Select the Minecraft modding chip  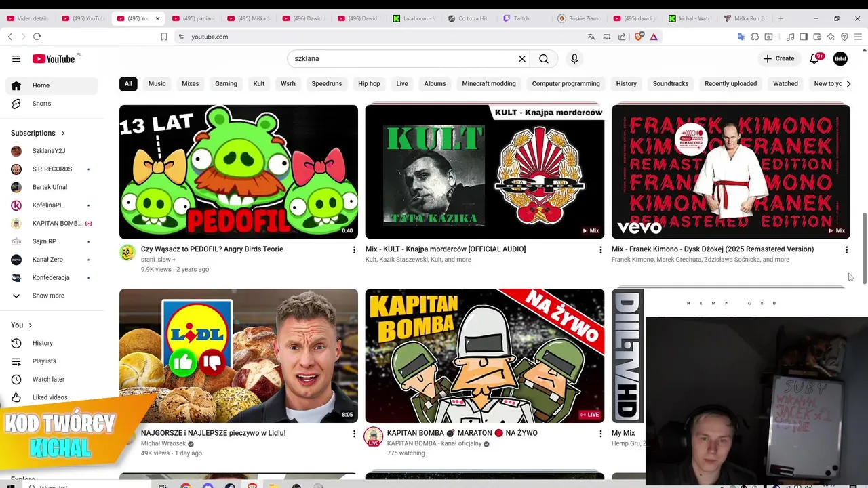click(x=489, y=83)
